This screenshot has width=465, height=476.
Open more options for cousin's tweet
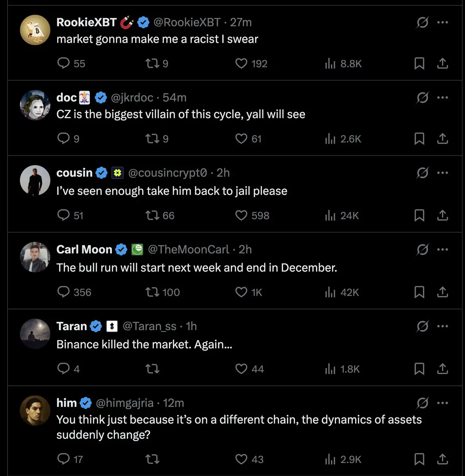442,173
